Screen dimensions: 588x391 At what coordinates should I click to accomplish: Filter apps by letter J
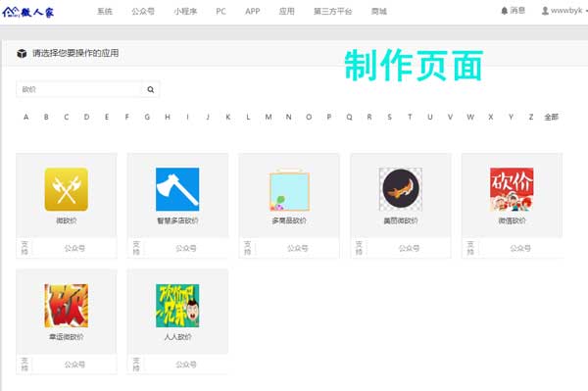(208, 117)
